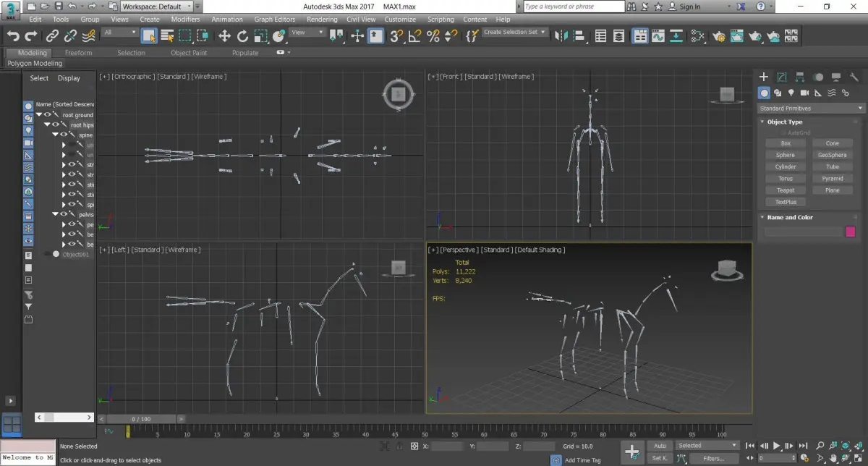Image resolution: width=868 pixels, height=466 pixels.
Task: Select Shapes category in Create panel
Action: pos(778,93)
